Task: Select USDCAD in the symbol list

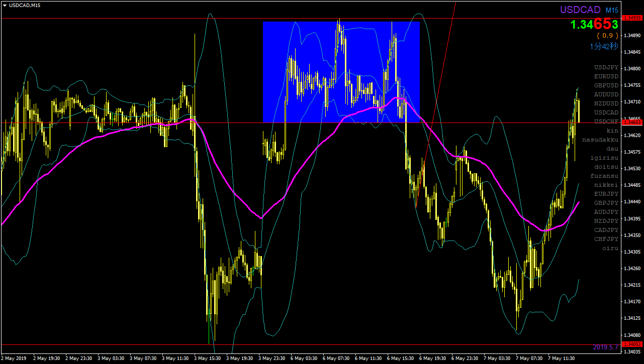Action: click(x=606, y=112)
